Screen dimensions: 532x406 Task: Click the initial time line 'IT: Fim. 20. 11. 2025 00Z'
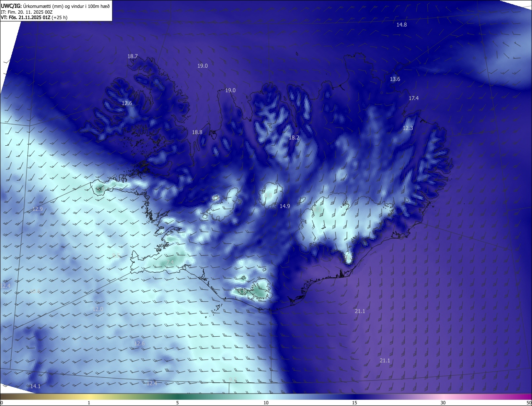point(27,12)
